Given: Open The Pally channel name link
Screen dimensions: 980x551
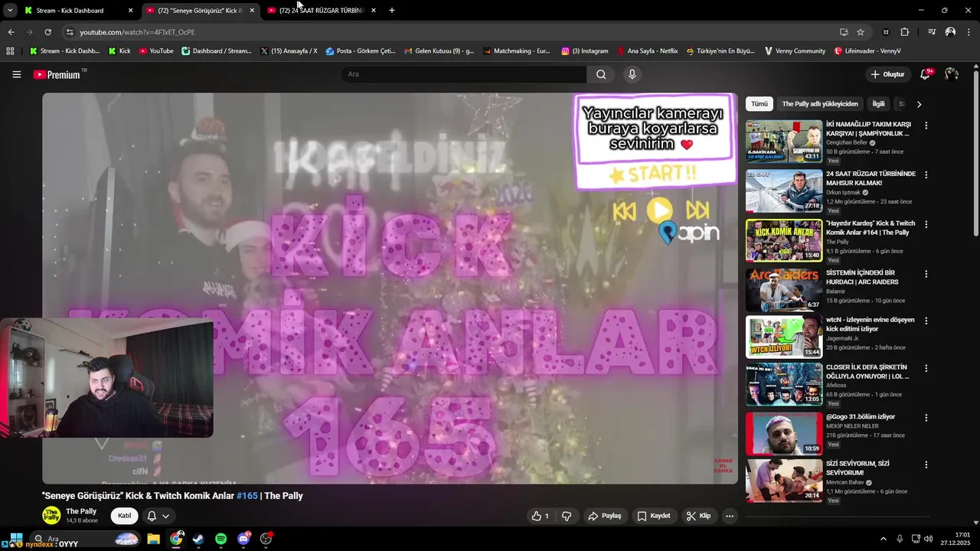Looking at the screenshot, I should tap(81, 511).
